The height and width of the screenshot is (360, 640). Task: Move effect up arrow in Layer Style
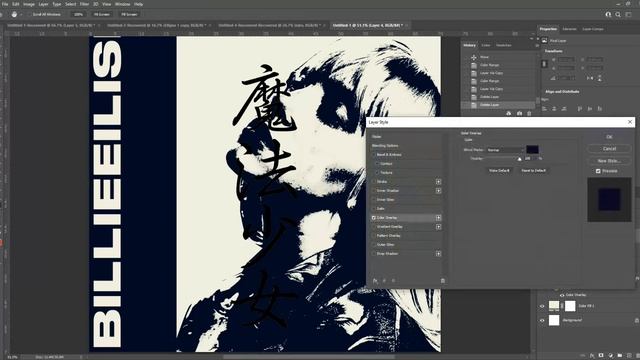click(384, 281)
